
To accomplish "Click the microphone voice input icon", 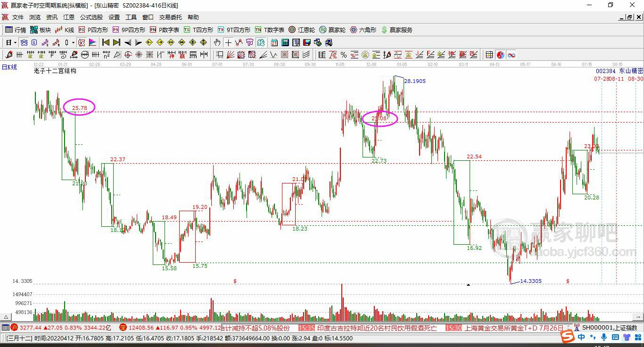I will pos(604,337).
